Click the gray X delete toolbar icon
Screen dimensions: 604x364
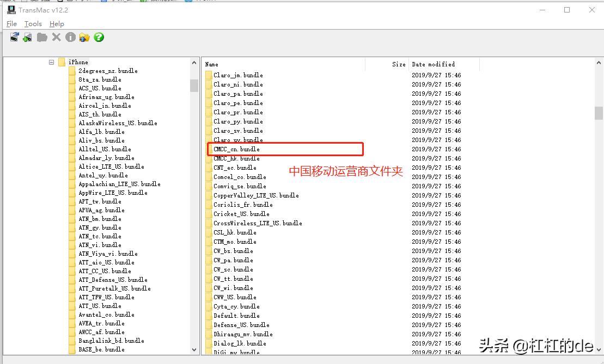pos(56,38)
